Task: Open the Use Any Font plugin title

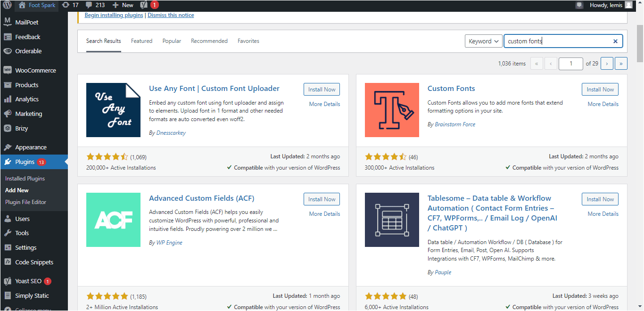Action: tap(214, 89)
